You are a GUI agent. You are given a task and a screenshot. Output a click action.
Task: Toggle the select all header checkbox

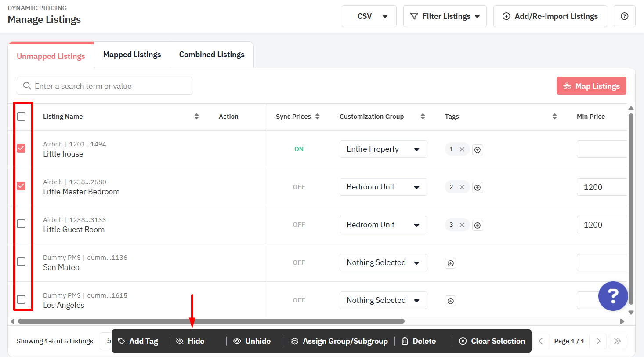21,117
